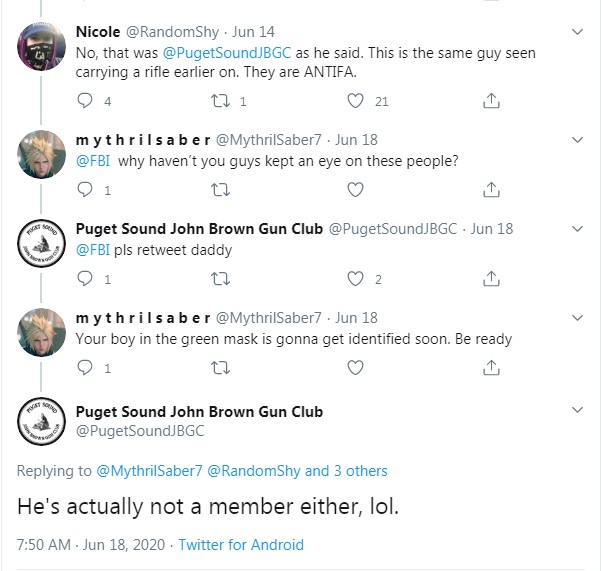Like the 'pls retweet daddy' tweet

click(x=355, y=279)
